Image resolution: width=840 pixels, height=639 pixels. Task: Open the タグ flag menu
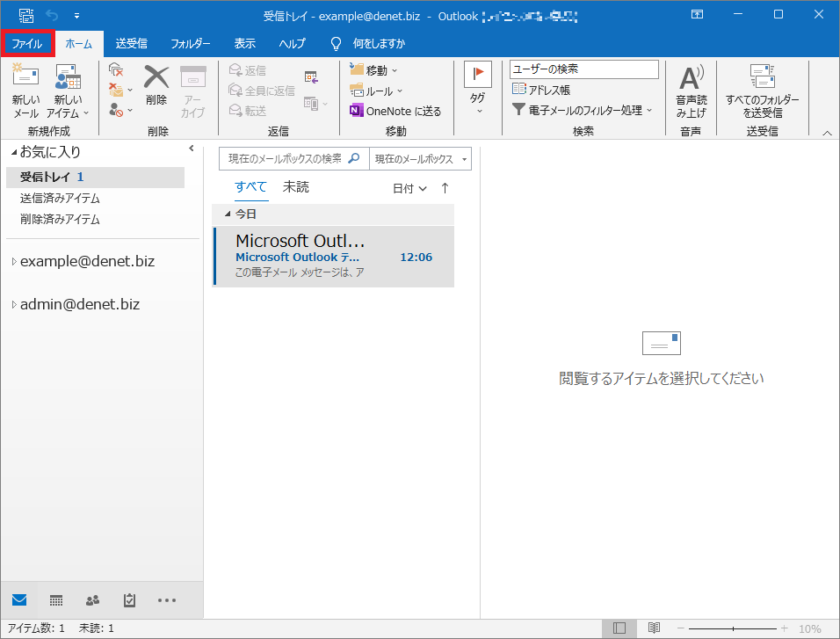click(477, 89)
